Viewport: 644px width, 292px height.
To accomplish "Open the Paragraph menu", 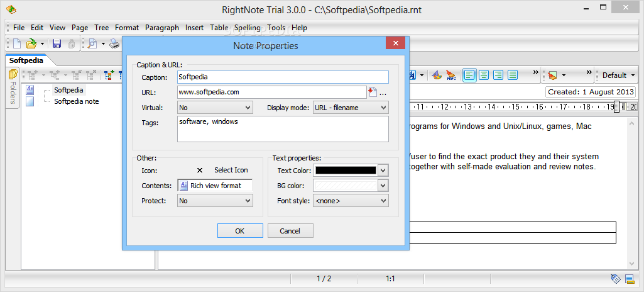I will pyautogui.click(x=162, y=28).
